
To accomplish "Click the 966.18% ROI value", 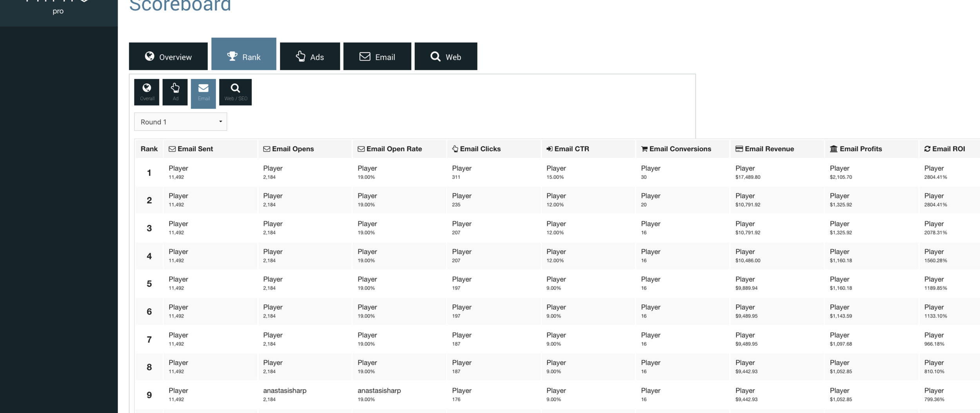I will pyautogui.click(x=934, y=344).
